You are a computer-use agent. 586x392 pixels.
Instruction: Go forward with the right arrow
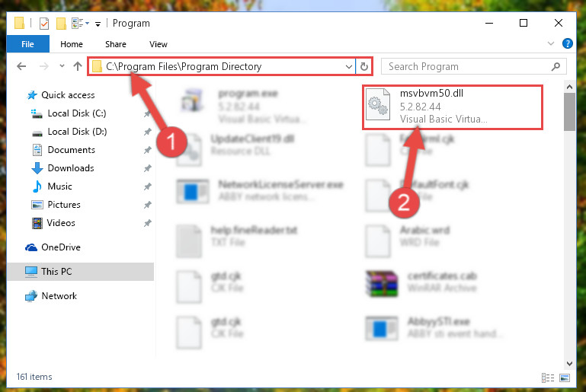tap(43, 66)
